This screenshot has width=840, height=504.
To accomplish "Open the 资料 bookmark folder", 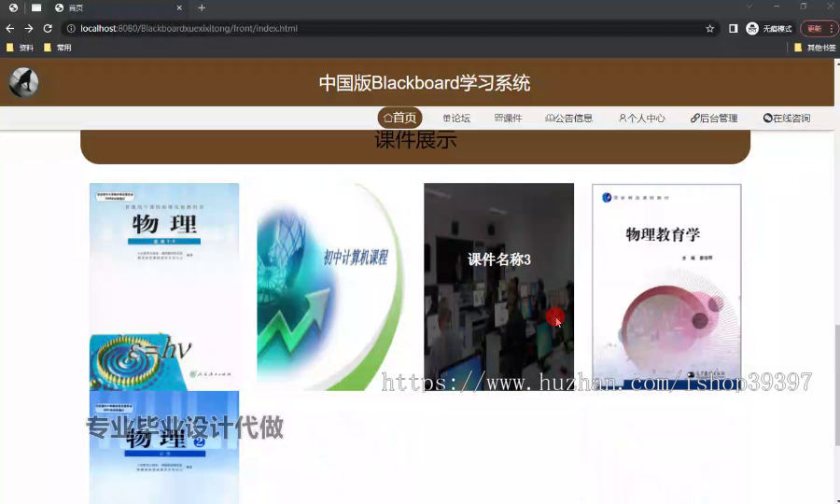I will [20, 48].
